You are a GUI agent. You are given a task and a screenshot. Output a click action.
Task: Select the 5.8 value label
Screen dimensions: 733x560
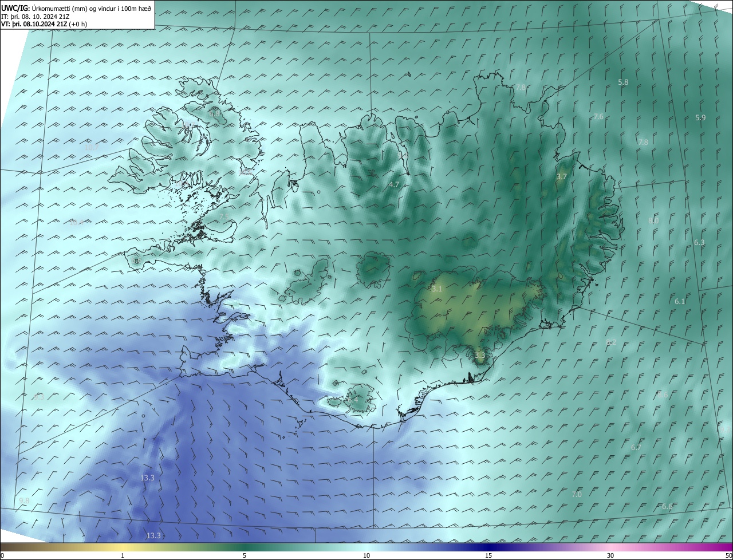[x=624, y=82]
